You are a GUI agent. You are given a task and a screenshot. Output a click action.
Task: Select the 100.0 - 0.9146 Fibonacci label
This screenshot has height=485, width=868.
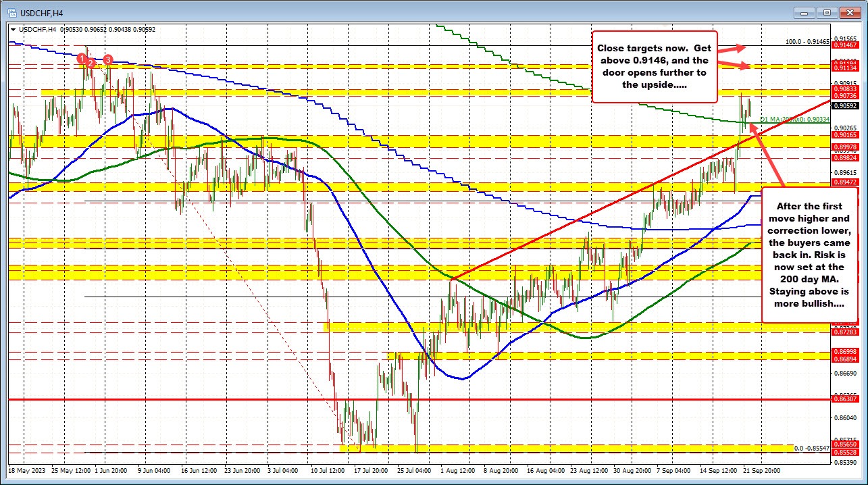click(806, 41)
